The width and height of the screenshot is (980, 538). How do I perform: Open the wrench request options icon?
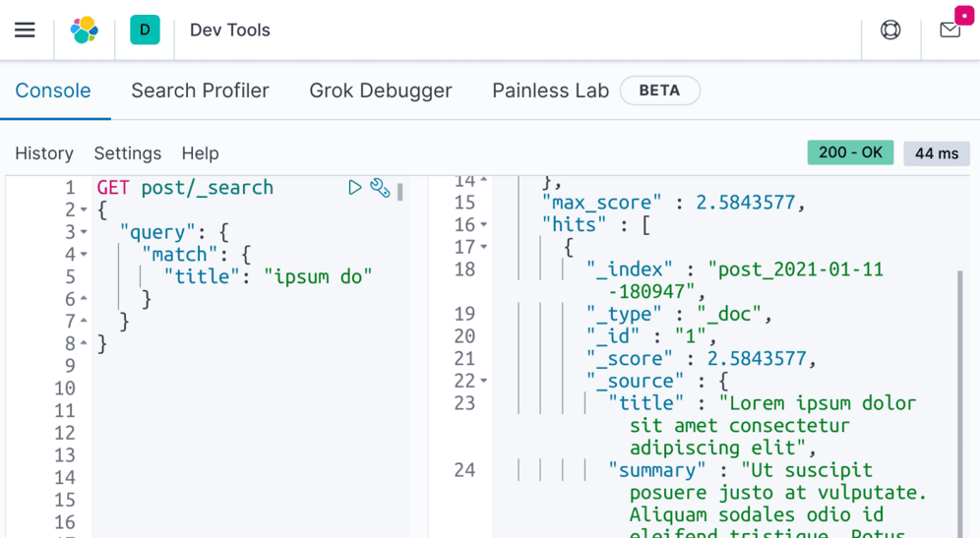pyautogui.click(x=380, y=187)
